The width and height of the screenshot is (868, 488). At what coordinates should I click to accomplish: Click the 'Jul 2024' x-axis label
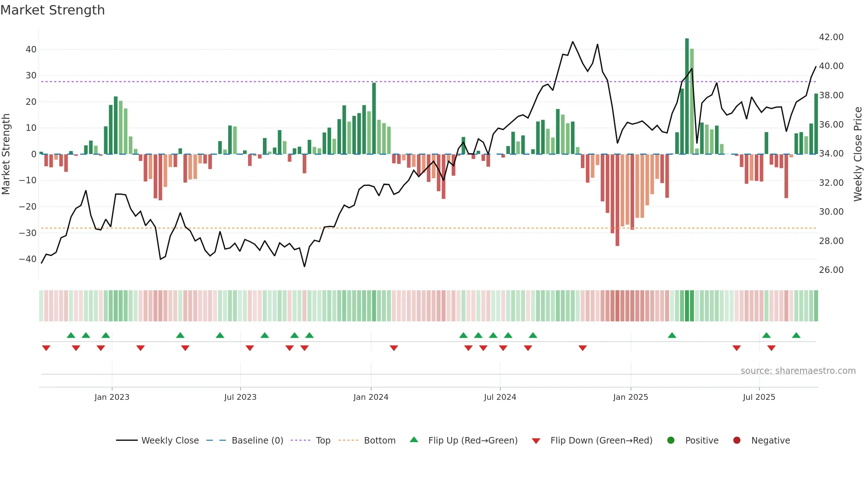click(500, 397)
